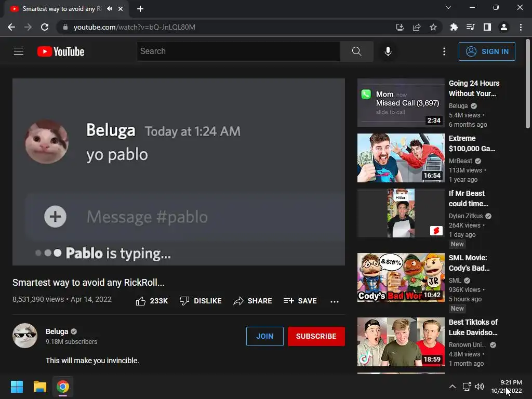The width and height of the screenshot is (532, 399).
Task: Click the video title 'Smartest way to avoid any RickRoll...'
Action: [x=88, y=283]
